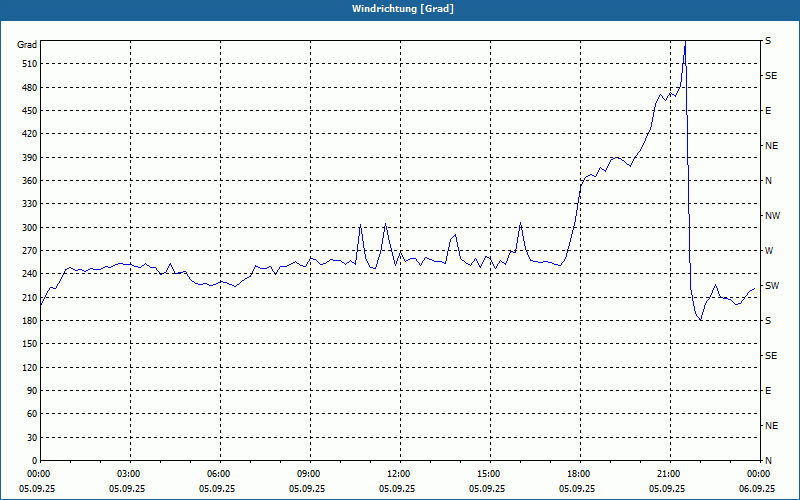Click the NW compass direction label
Image resolution: width=800 pixels, height=500 pixels.
point(772,216)
